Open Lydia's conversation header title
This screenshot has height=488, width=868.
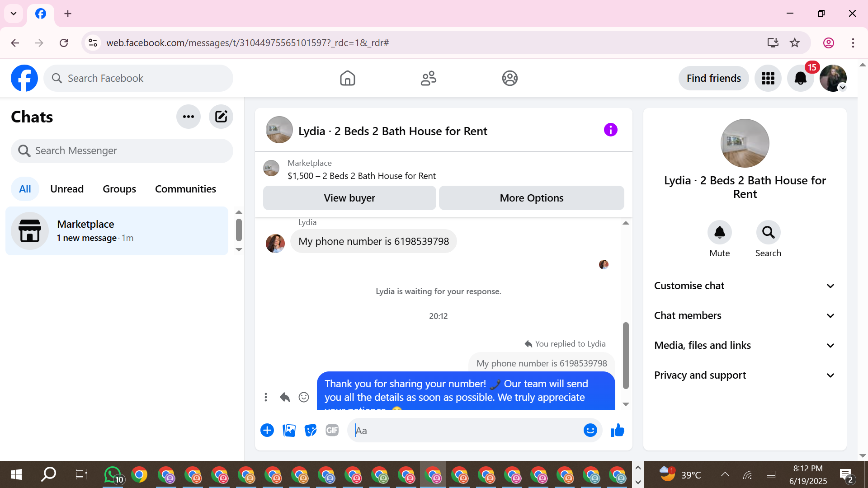pyautogui.click(x=392, y=131)
